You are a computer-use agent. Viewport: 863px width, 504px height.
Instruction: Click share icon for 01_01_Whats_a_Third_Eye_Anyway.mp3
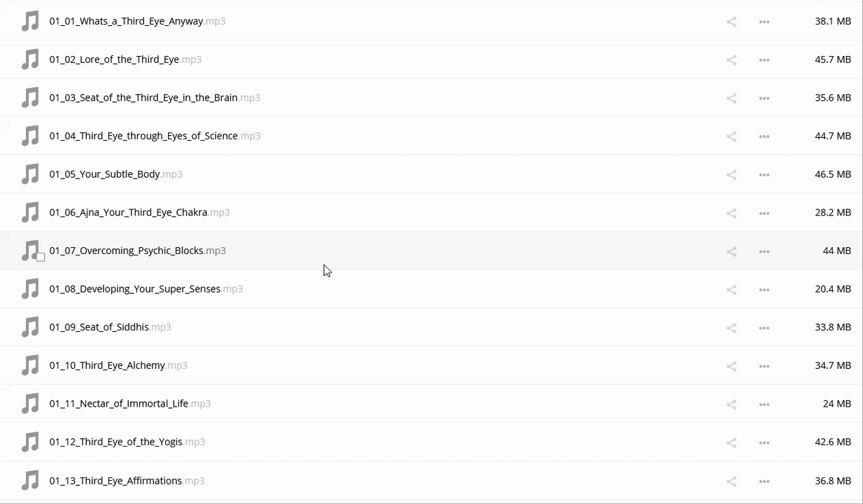click(731, 22)
